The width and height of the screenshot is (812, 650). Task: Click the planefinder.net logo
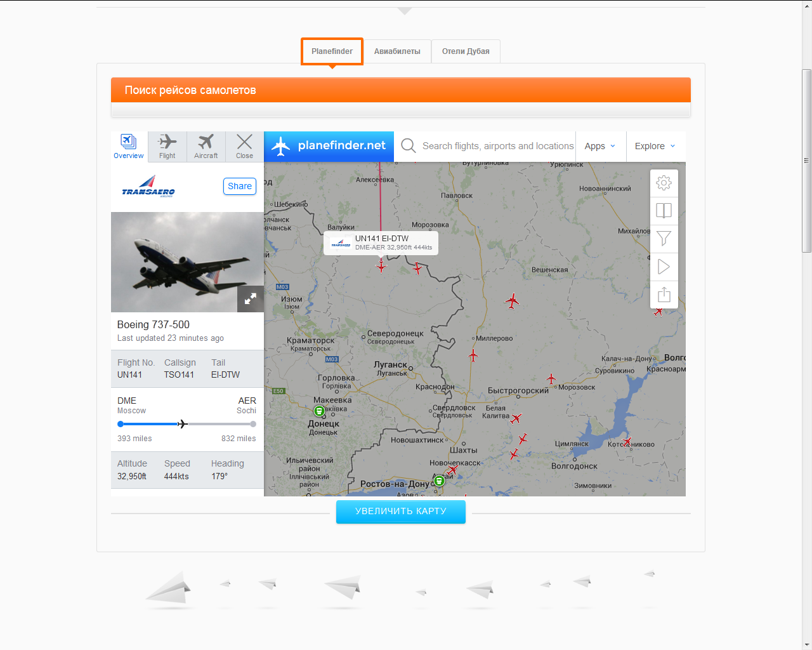[329, 146]
